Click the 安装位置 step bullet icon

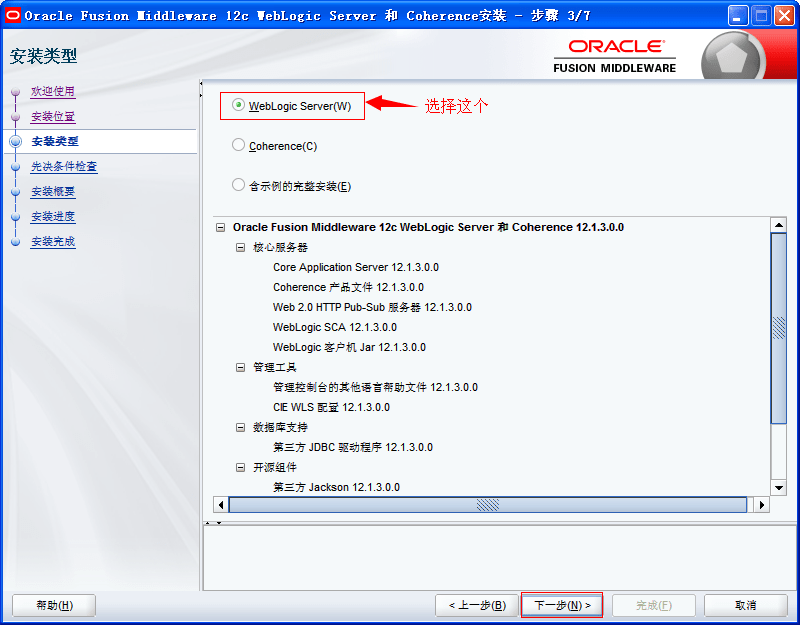(15, 117)
